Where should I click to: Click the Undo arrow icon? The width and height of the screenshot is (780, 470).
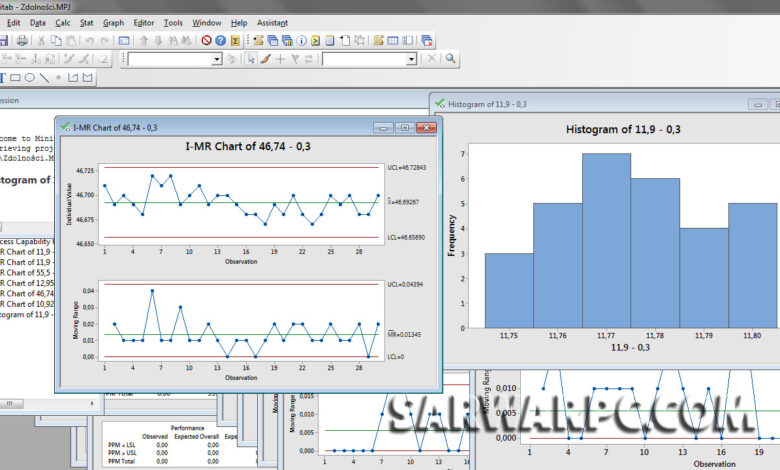[90, 41]
